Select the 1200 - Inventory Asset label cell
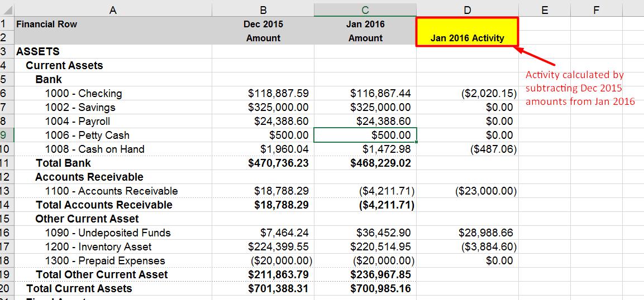Image resolution: width=644 pixels, height=300 pixels. tap(113, 246)
